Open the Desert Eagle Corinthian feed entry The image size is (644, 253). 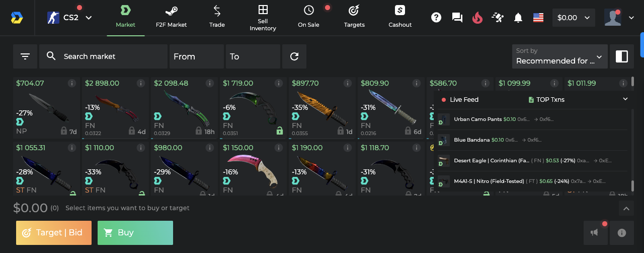click(533, 160)
